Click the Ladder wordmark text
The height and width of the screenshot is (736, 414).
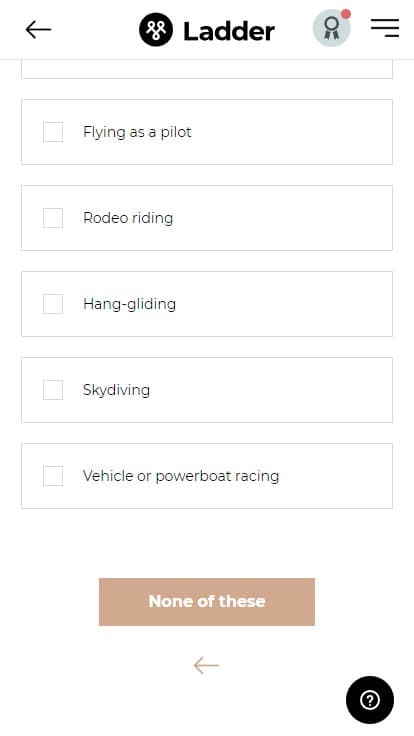pyautogui.click(x=229, y=31)
